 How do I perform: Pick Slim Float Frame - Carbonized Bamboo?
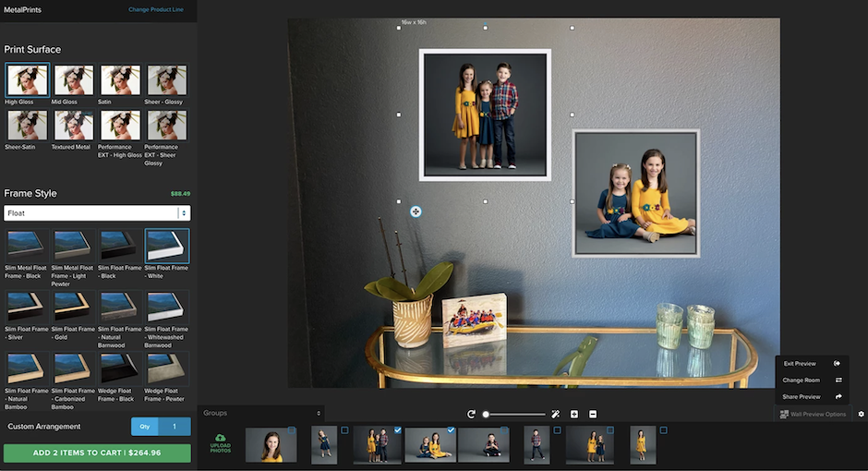coord(73,368)
